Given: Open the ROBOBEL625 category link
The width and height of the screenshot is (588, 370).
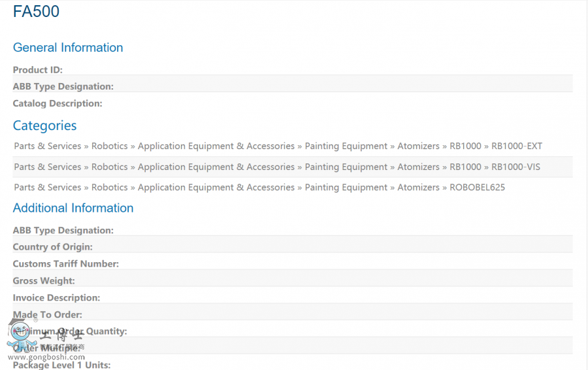Looking at the screenshot, I should 477,188.
